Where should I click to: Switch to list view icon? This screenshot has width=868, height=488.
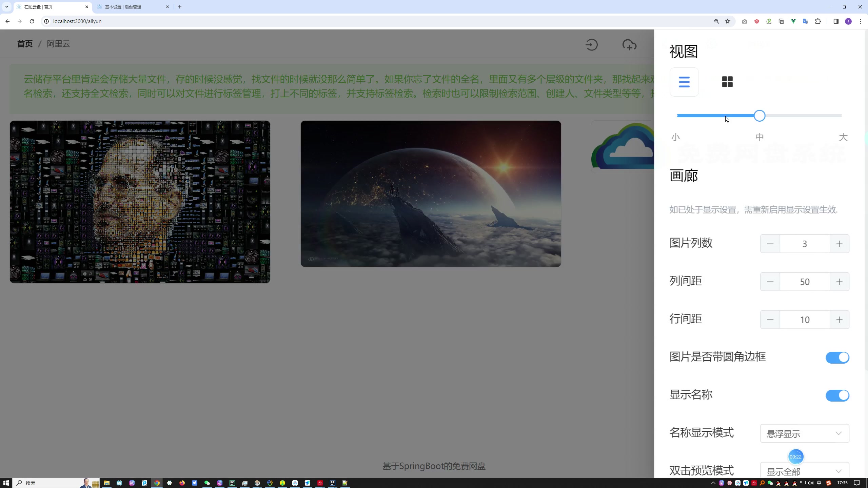(684, 82)
